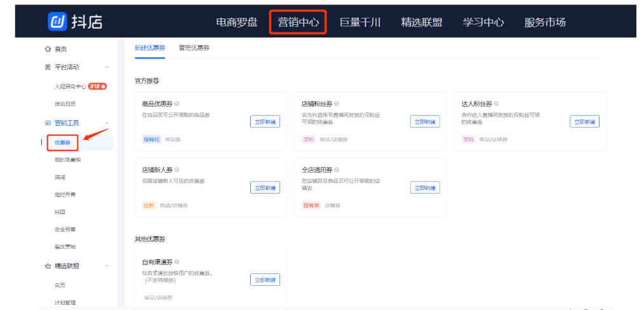Open 营销中心 in top navigation
Image resolution: width=644 pixels, height=310 pixels.
tap(298, 22)
